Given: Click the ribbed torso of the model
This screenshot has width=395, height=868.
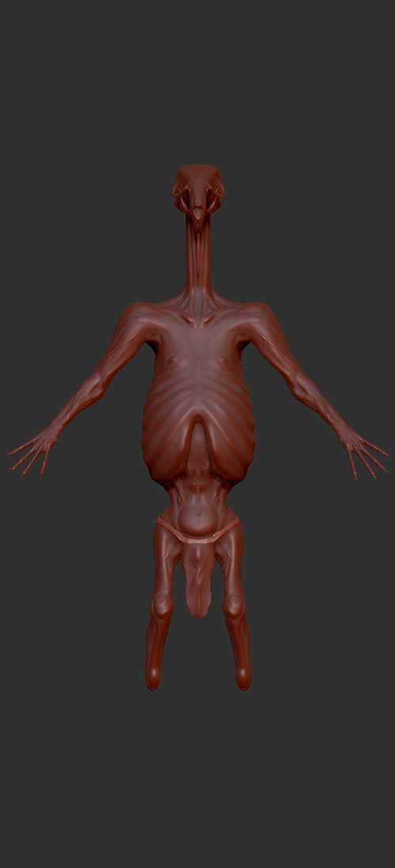Looking at the screenshot, I should [x=197, y=398].
